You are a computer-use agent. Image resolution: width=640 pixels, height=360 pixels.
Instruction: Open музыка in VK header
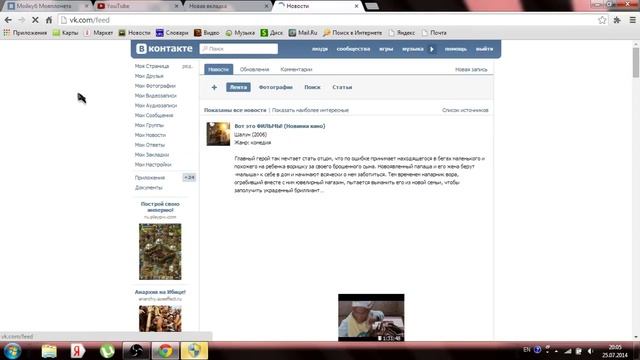coord(413,49)
